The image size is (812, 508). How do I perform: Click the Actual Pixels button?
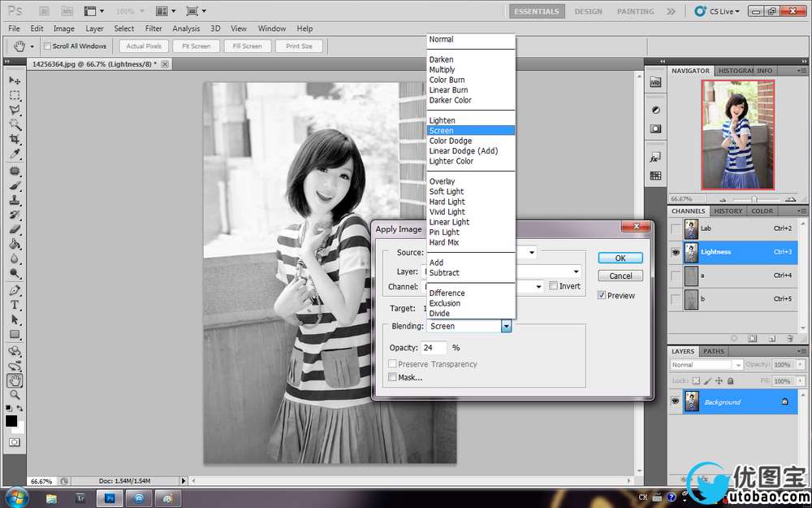pyautogui.click(x=144, y=46)
